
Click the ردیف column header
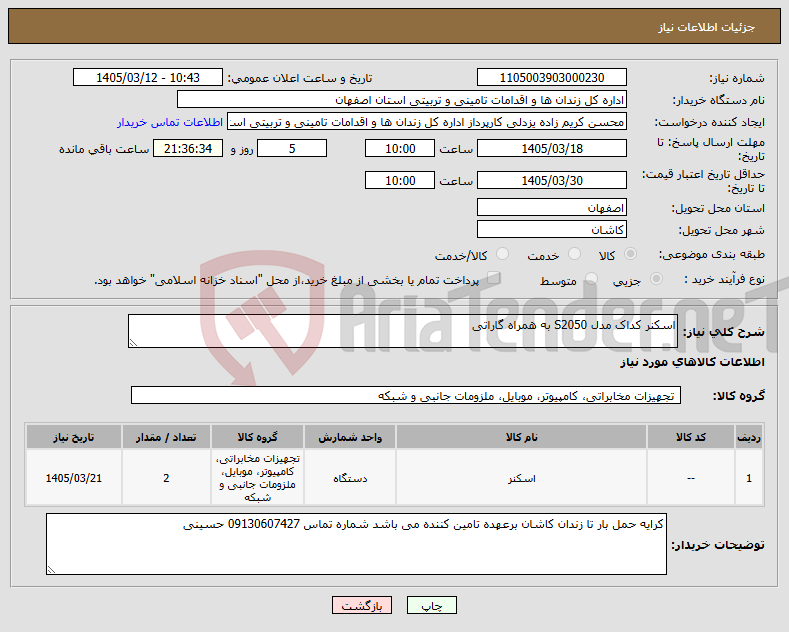tap(749, 437)
